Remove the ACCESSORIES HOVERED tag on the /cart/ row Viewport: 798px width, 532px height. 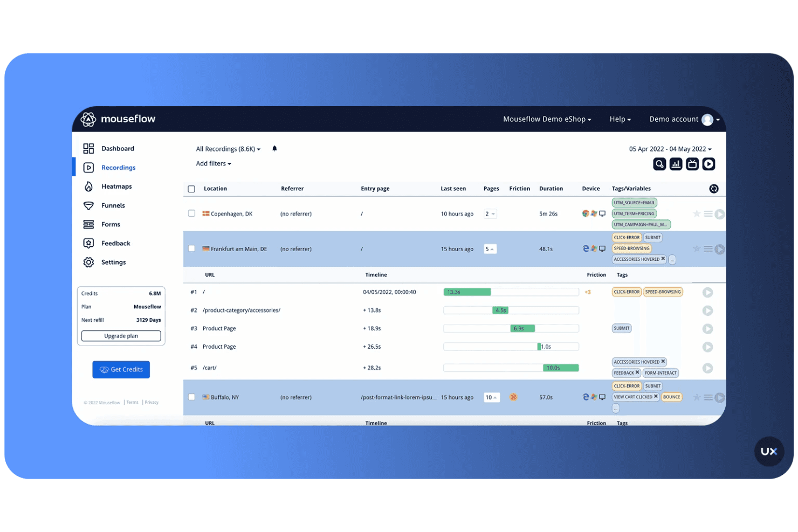point(663,362)
